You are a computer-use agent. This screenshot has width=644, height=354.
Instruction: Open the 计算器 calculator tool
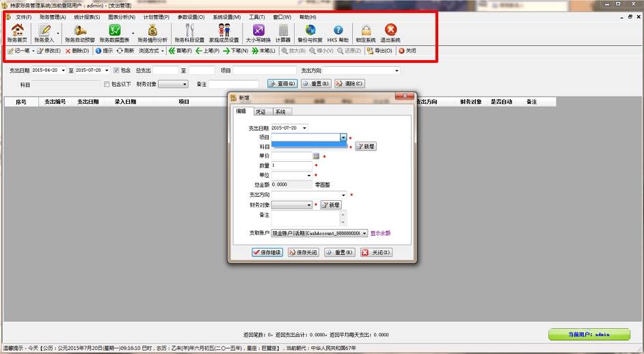click(283, 33)
